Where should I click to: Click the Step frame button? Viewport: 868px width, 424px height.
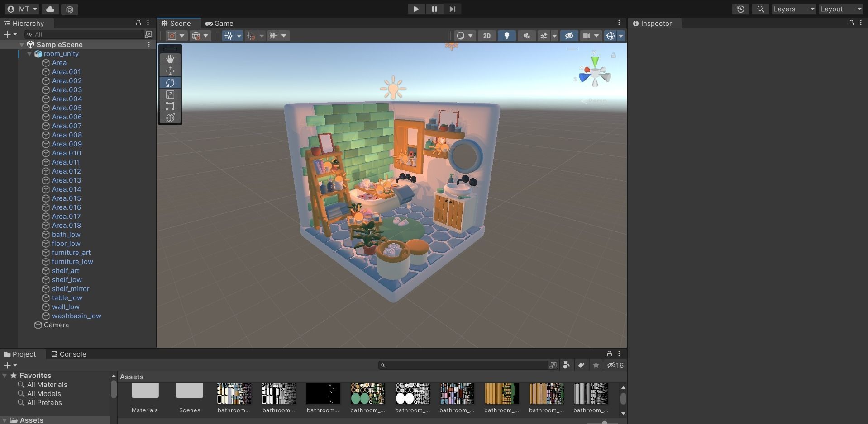tap(452, 9)
